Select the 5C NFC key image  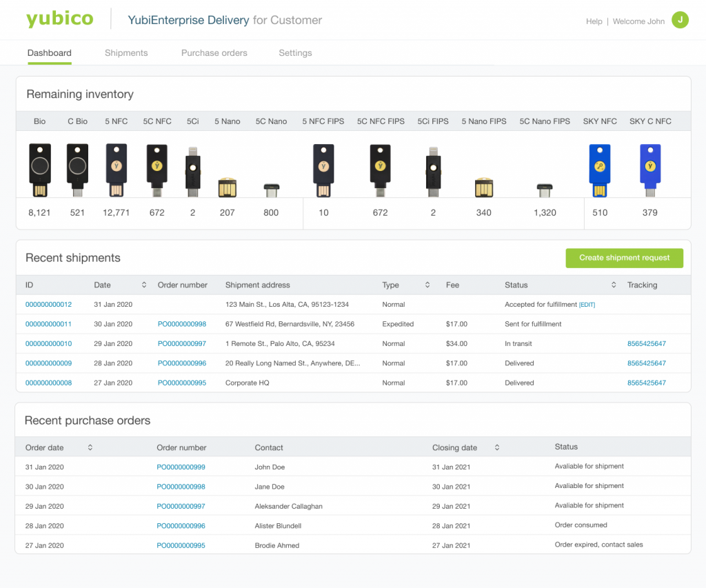[x=157, y=170]
